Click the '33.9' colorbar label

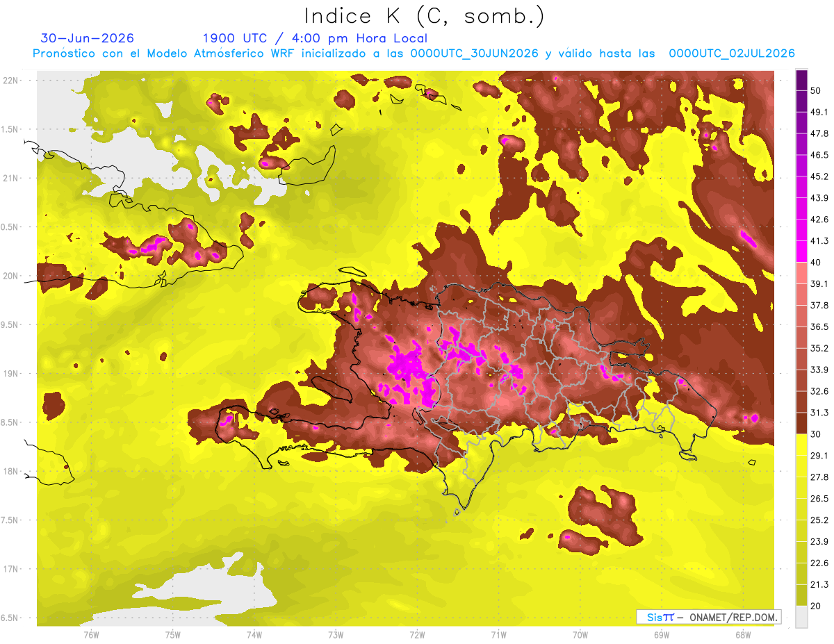coord(819,370)
